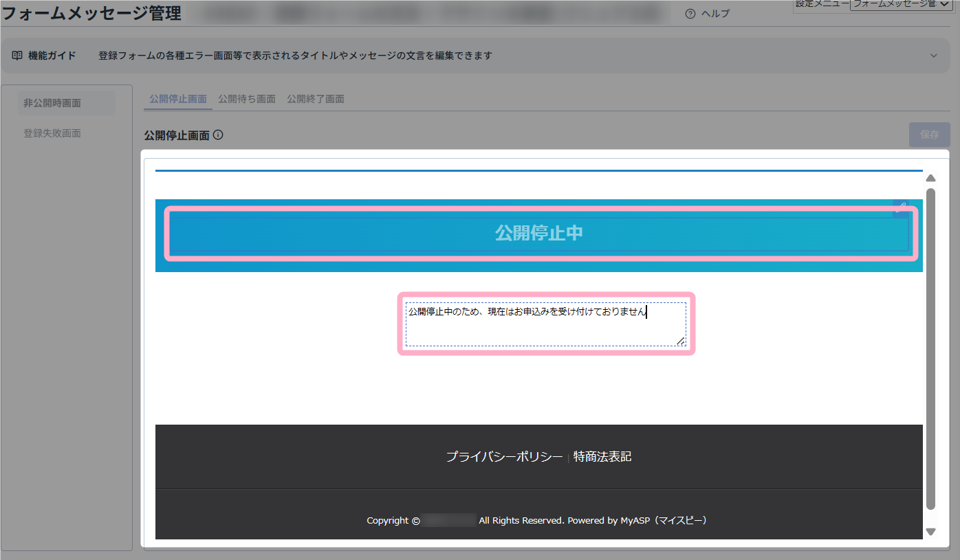The image size is (960, 560).
Task: Open the 特商法表記 footer link
Action: [x=602, y=457]
